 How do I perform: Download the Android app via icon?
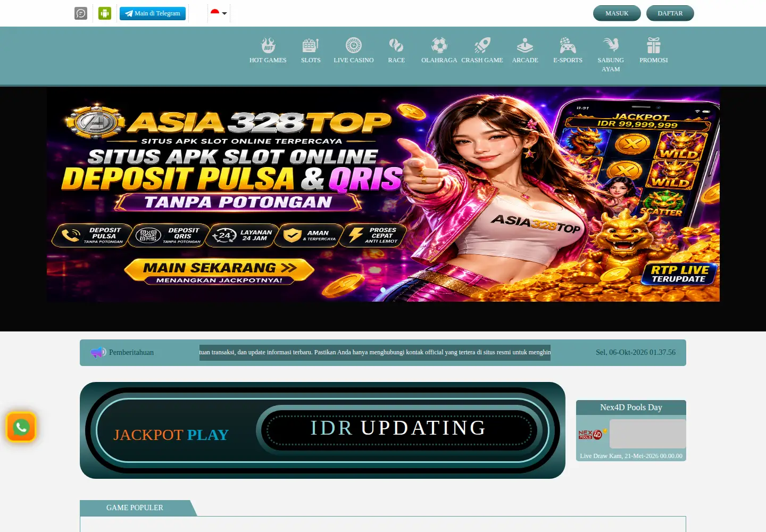105,13
